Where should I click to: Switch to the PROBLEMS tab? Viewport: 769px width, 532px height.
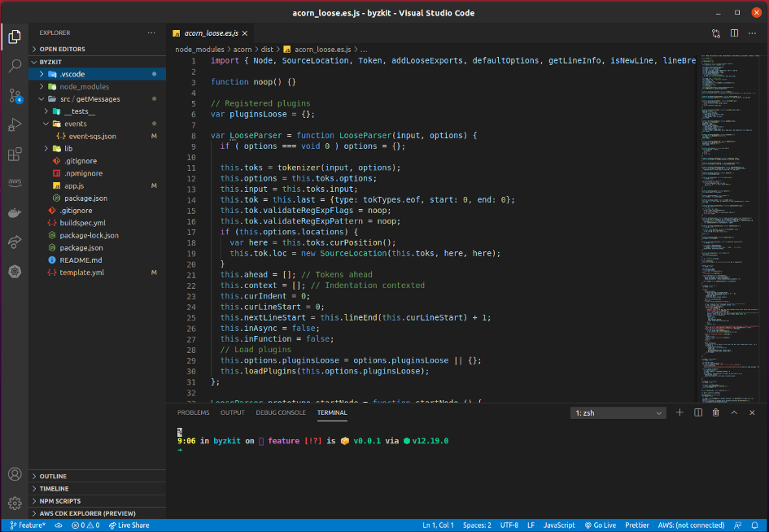coord(193,413)
